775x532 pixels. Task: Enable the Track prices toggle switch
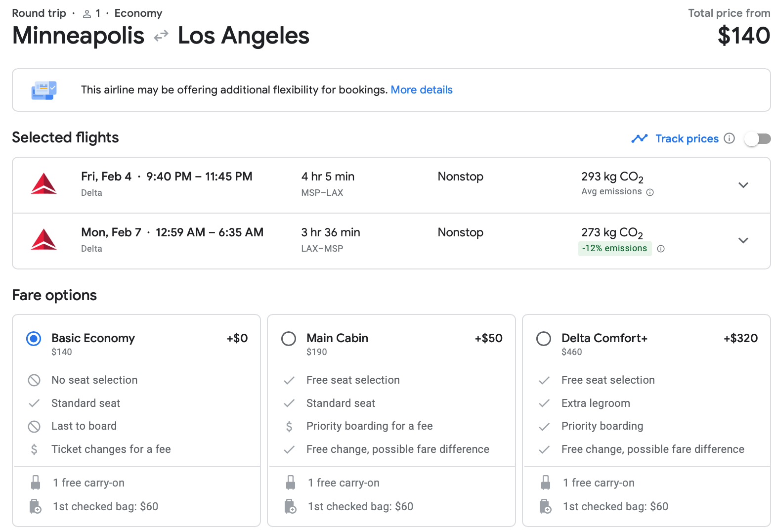(757, 139)
